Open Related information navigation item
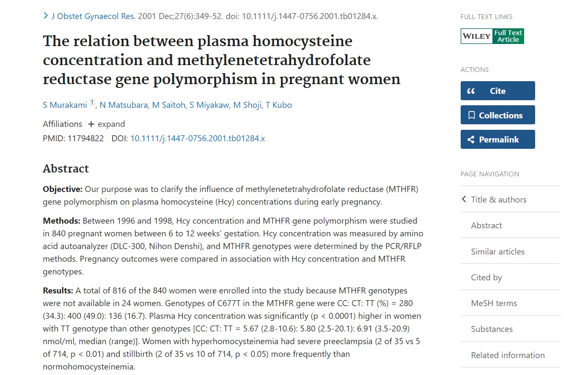588x375 pixels. (x=508, y=355)
